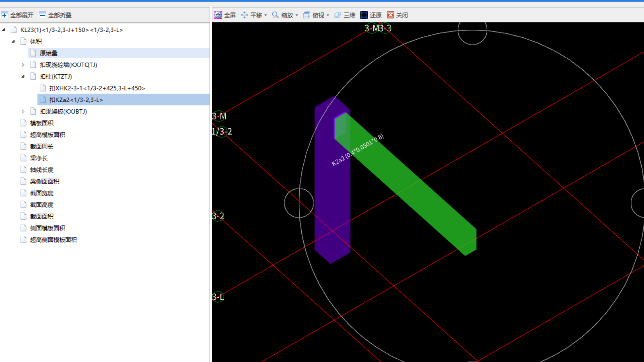Select the 梁净长 tree item
644x362 pixels.
[39, 158]
